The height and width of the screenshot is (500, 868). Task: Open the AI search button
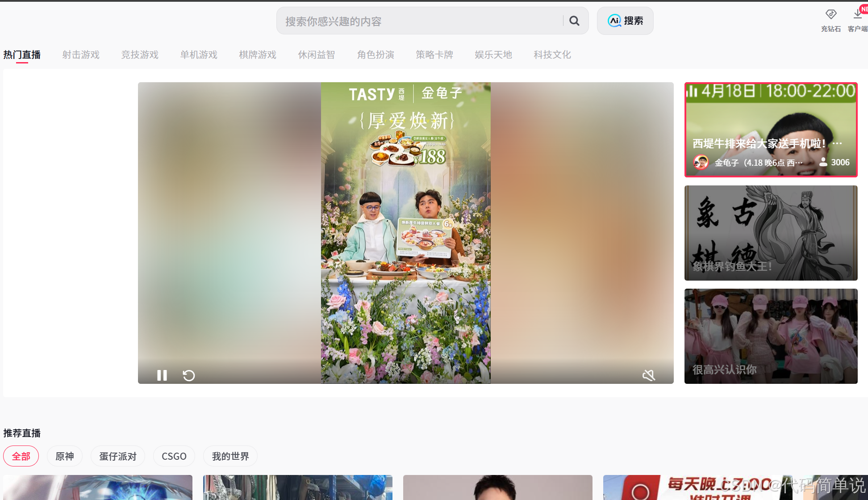[625, 21]
